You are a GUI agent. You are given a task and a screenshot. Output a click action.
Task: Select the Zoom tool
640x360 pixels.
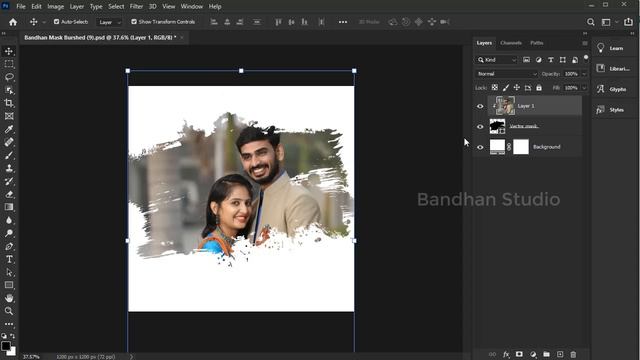tap(9, 311)
